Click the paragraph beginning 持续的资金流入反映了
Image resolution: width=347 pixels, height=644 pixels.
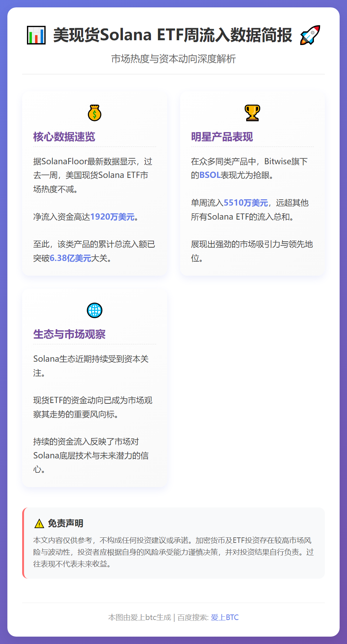tap(91, 455)
